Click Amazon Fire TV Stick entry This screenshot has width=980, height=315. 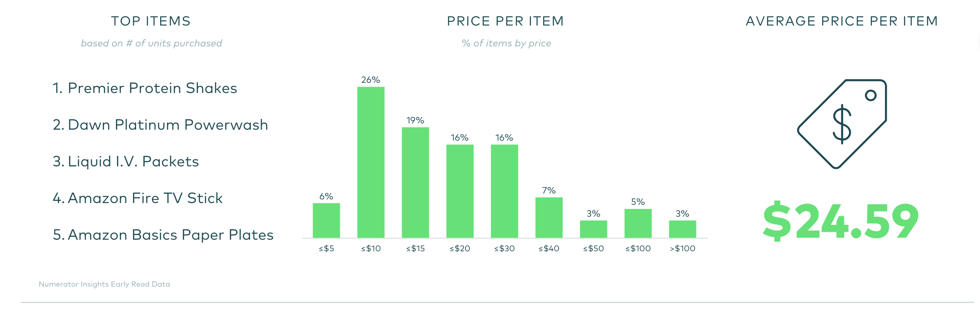point(137,198)
